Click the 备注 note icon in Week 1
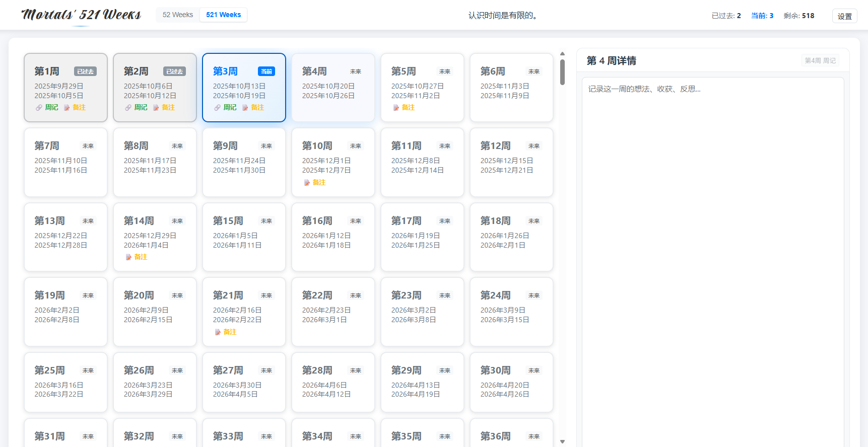The height and width of the screenshot is (447, 868). pyautogui.click(x=67, y=108)
